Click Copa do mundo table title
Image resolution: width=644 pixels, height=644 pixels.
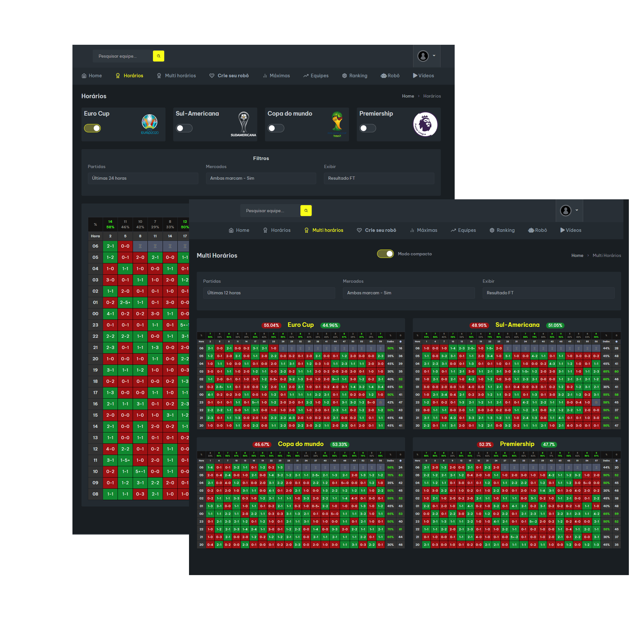tap(301, 444)
